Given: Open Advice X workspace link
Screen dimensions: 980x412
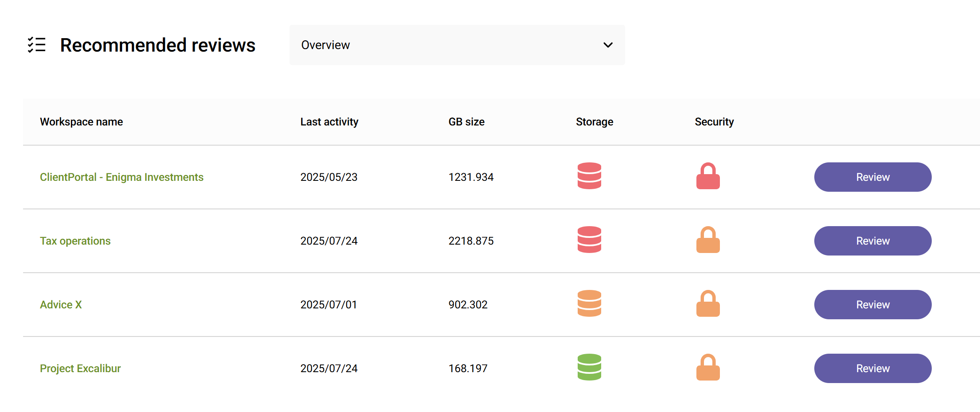Looking at the screenshot, I should 61,305.
